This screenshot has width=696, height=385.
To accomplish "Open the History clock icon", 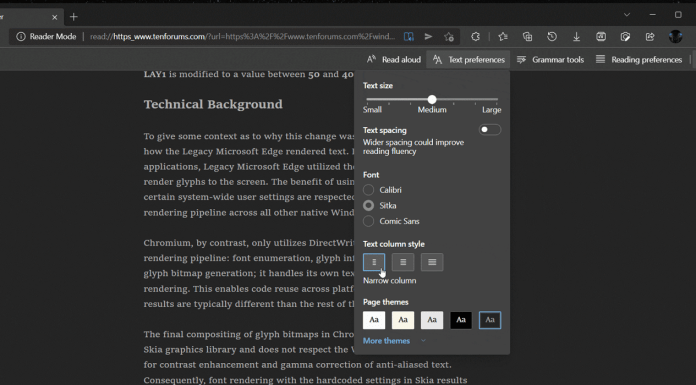I will [x=552, y=36].
